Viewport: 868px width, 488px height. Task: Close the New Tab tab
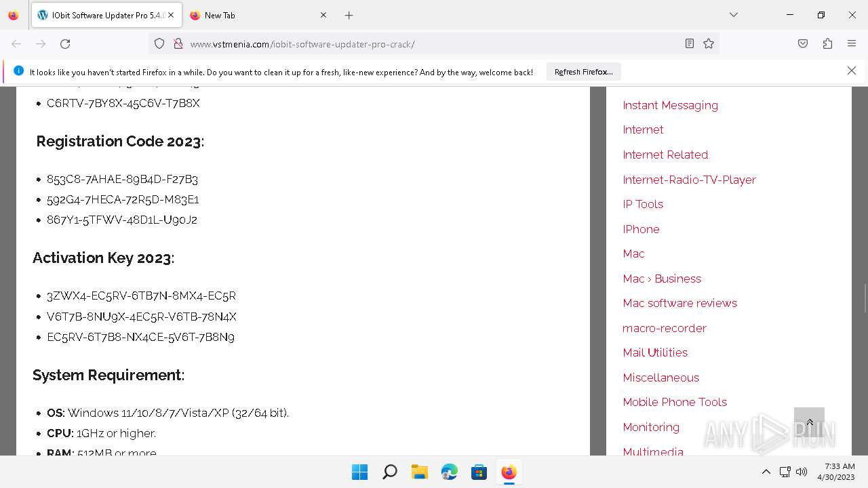pos(323,15)
